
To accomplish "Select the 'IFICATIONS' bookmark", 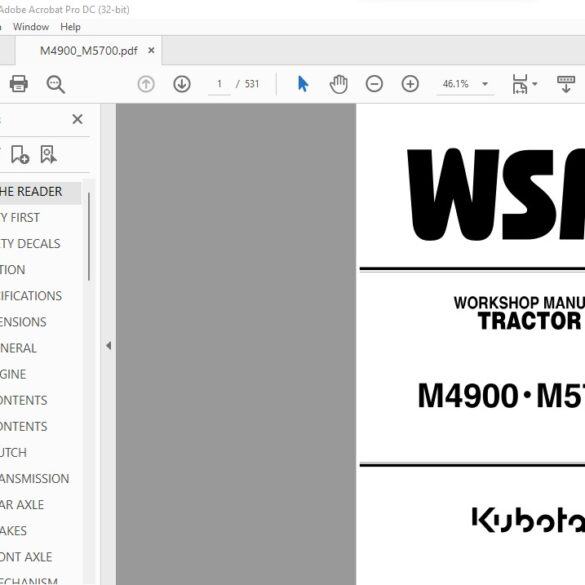I will click(31, 296).
